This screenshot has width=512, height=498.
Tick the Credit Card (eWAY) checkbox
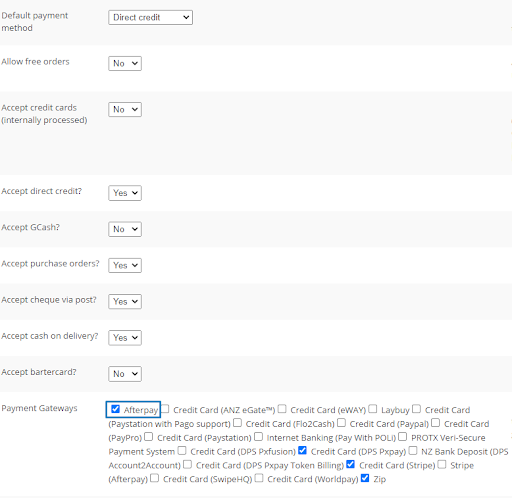tap(282, 409)
